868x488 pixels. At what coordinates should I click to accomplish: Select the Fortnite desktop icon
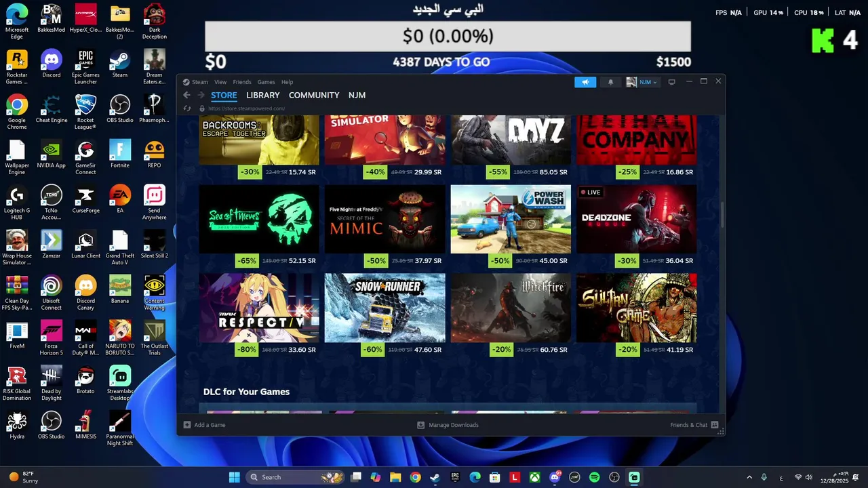[120, 154]
